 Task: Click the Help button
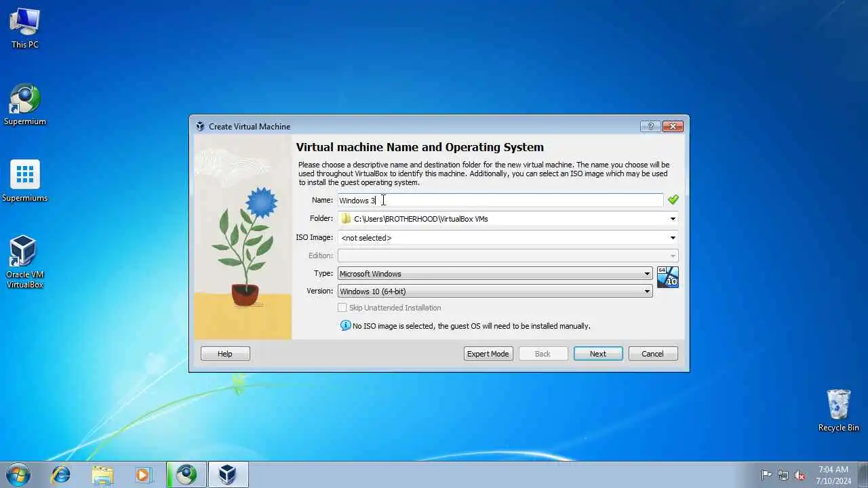tap(225, 354)
